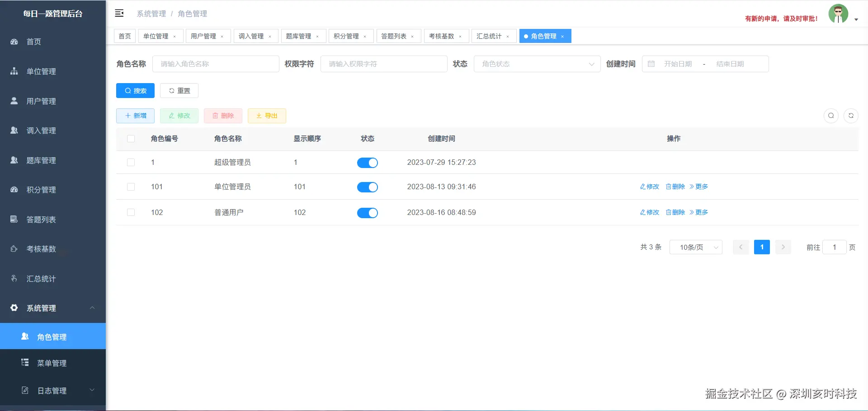Click the 前往 page number input
The height and width of the screenshot is (411, 868).
835,247
